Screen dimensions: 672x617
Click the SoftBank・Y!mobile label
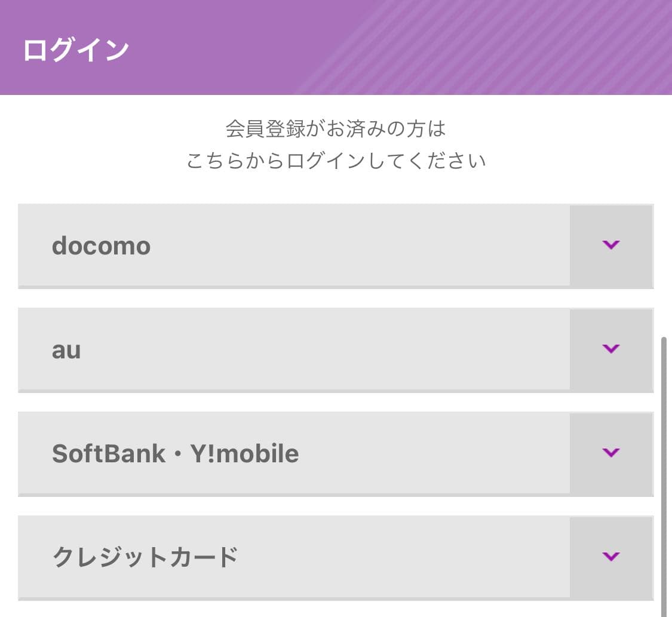(x=176, y=453)
